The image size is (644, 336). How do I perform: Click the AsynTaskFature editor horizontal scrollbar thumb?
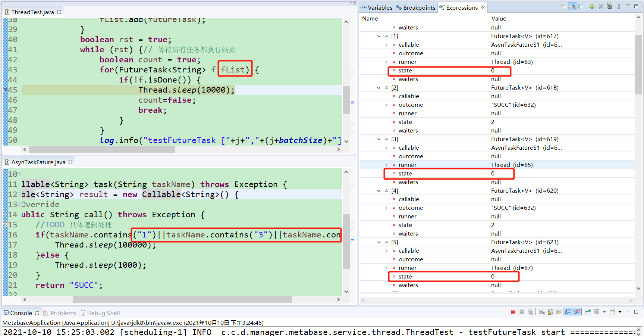click(x=182, y=299)
